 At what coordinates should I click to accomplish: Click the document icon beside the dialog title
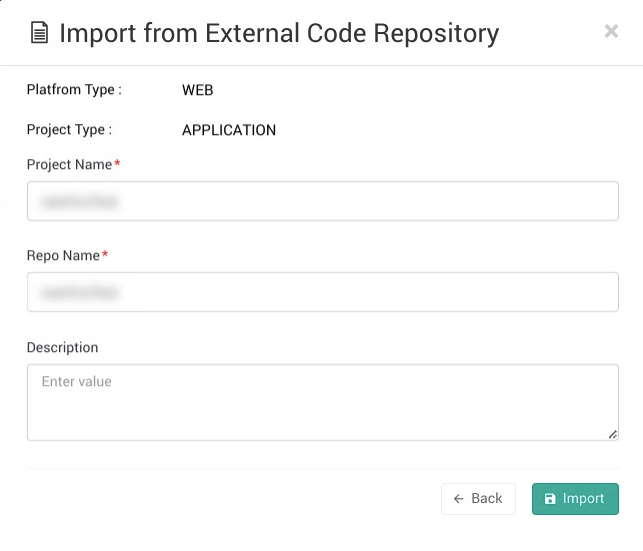coord(39,33)
